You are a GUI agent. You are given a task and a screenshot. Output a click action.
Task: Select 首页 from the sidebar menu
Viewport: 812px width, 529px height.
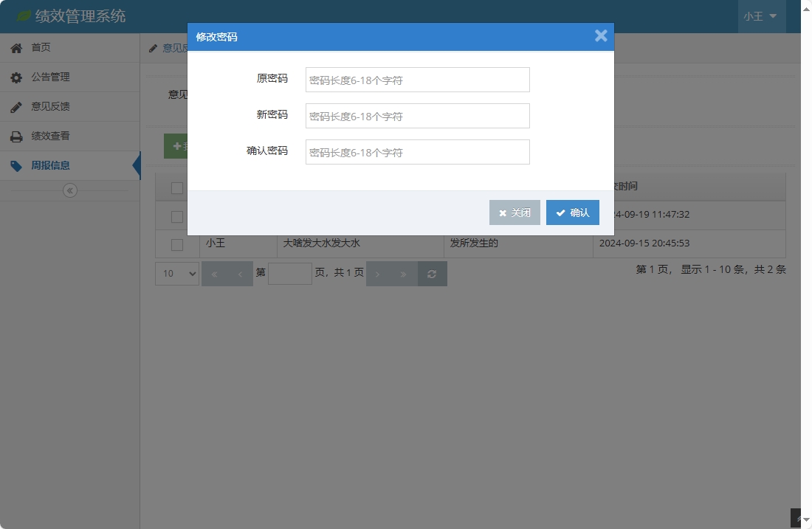pyautogui.click(x=41, y=47)
